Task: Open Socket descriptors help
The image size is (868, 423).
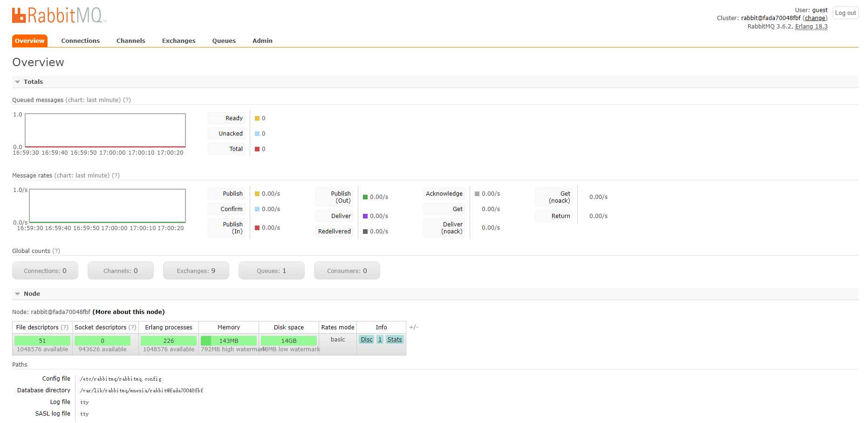Action: (x=133, y=327)
